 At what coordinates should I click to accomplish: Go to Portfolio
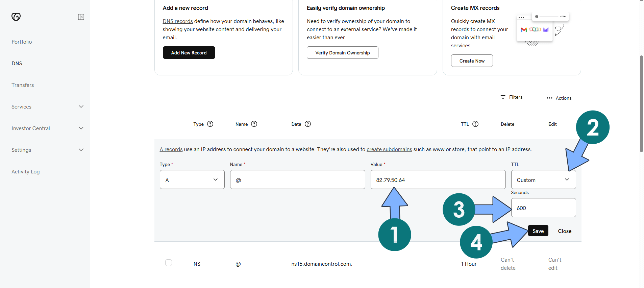(22, 42)
